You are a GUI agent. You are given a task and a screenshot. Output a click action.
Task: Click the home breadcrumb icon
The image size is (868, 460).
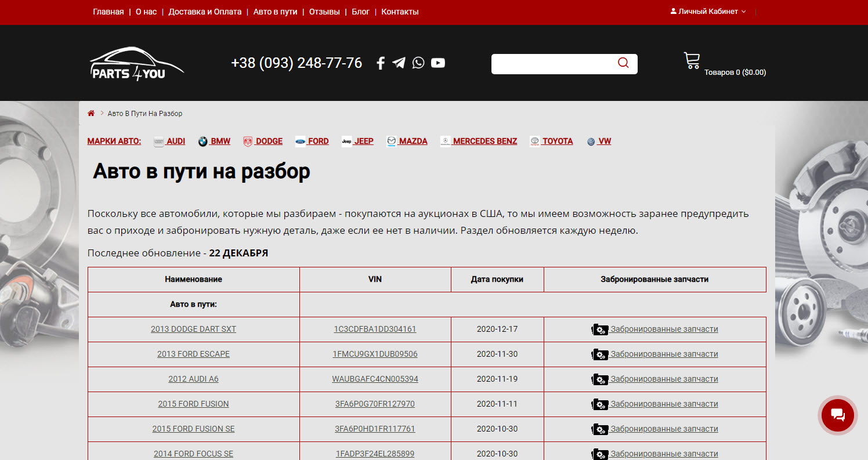click(x=91, y=113)
